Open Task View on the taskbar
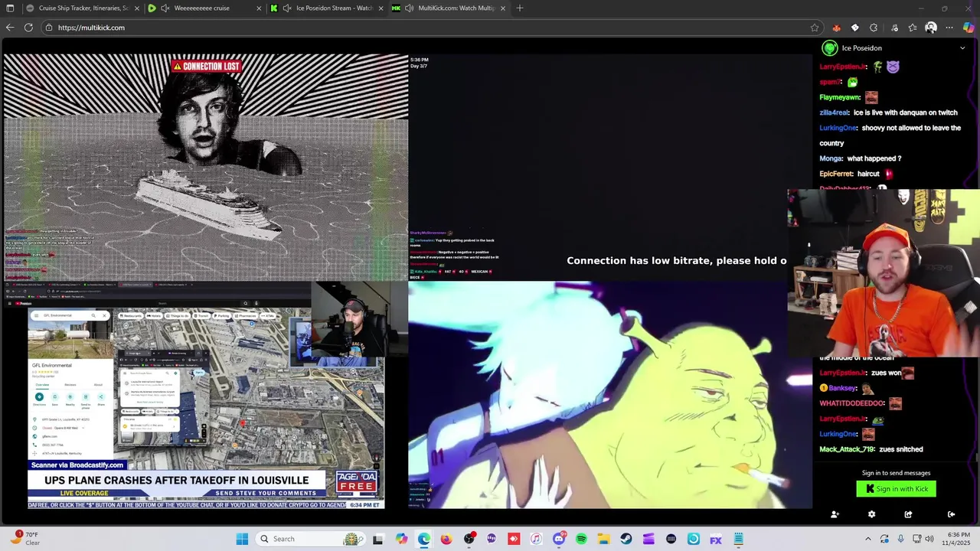The width and height of the screenshot is (980, 551). (x=377, y=539)
